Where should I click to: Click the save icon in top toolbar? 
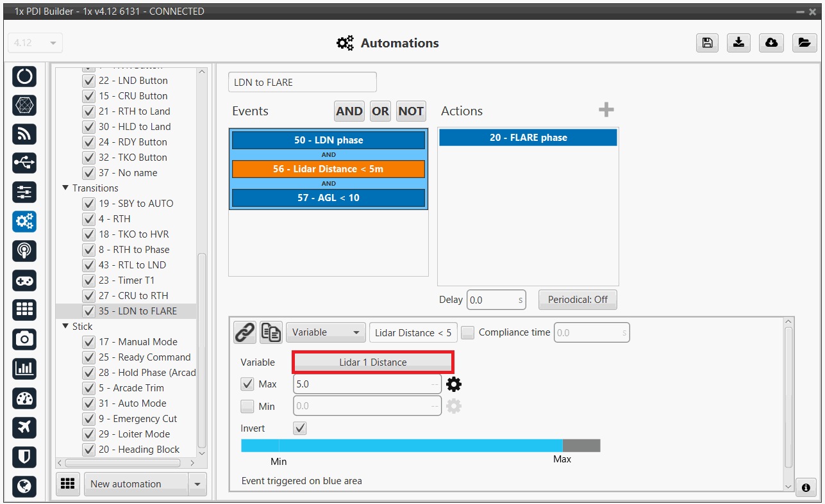point(706,42)
